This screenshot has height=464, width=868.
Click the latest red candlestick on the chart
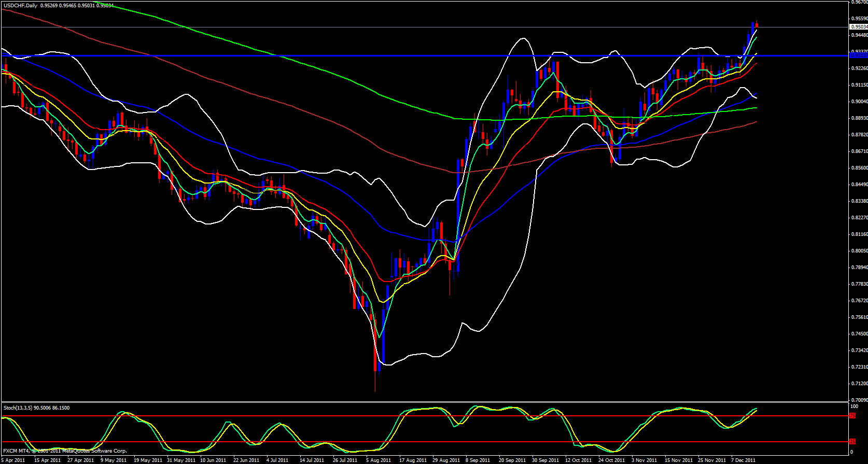point(757,24)
